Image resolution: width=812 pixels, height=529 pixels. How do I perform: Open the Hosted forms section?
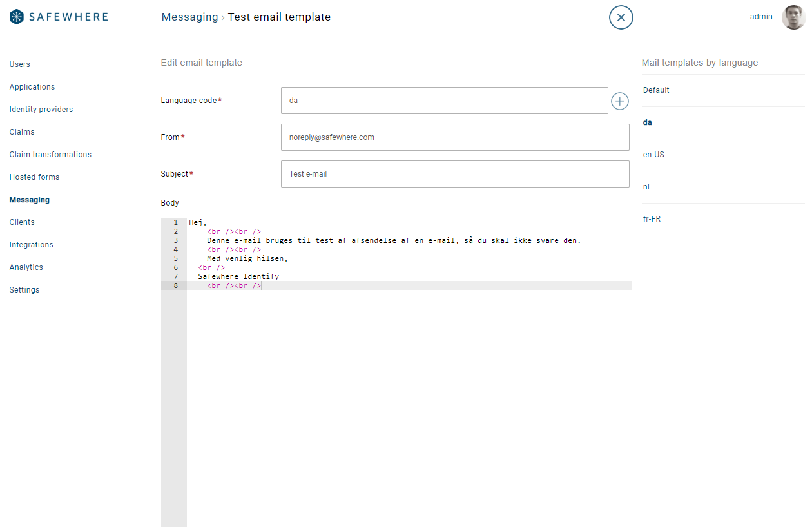[34, 177]
